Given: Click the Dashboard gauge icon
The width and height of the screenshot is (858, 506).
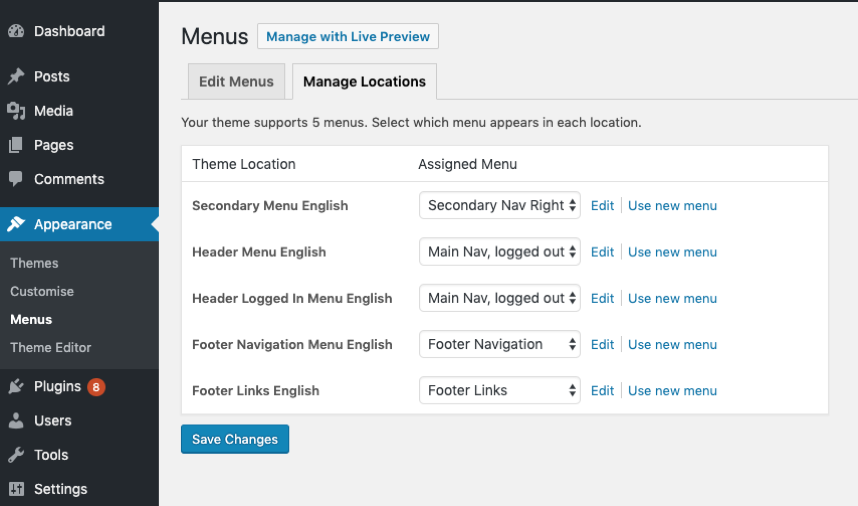Looking at the screenshot, I should click(x=16, y=31).
